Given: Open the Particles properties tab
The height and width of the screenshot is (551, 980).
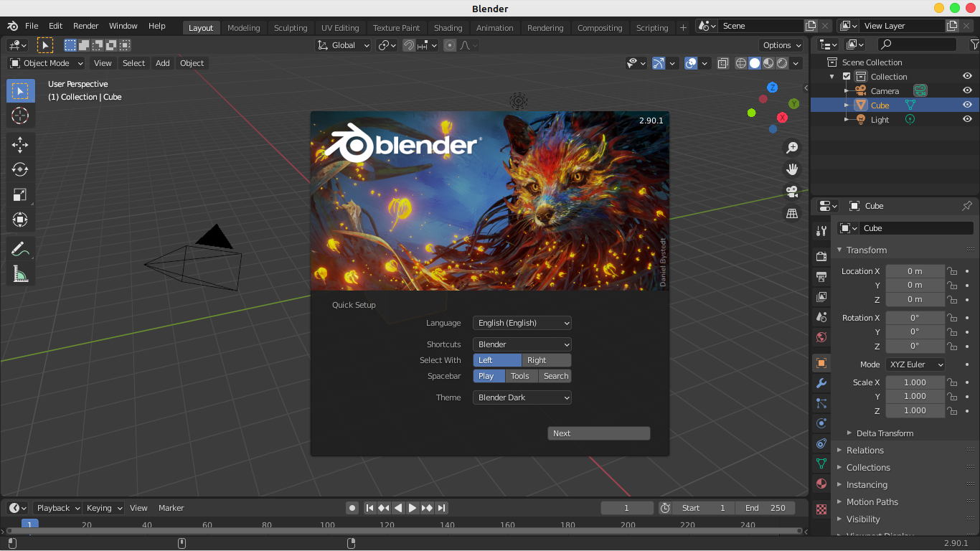Looking at the screenshot, I should coord(821,403).
